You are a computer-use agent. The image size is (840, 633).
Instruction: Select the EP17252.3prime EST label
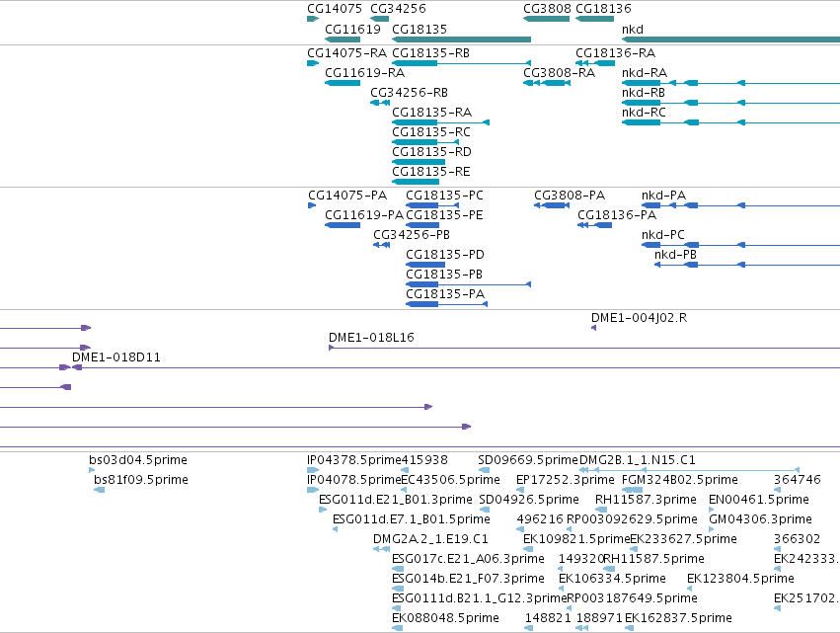(x=566, y=480)
